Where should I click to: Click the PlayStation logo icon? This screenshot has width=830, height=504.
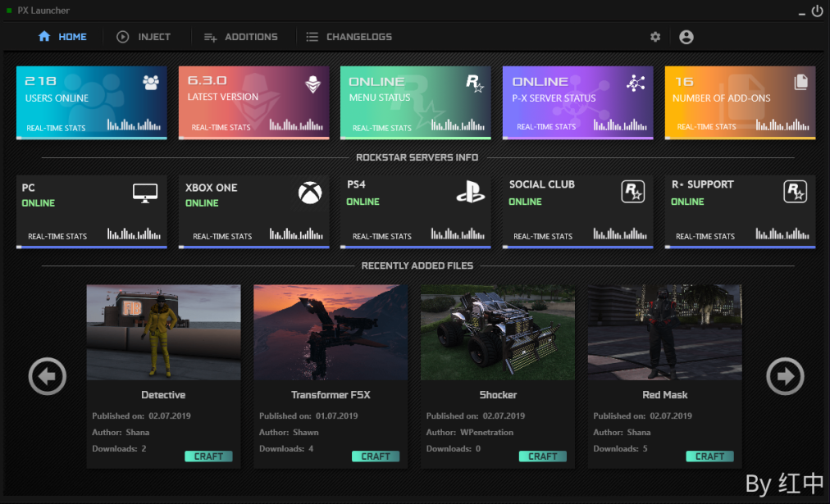click(x=470, y=193)
